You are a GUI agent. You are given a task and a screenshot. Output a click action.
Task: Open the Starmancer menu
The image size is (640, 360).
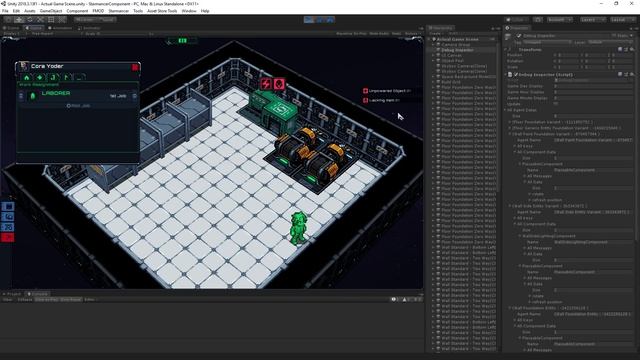pos(118,11)
